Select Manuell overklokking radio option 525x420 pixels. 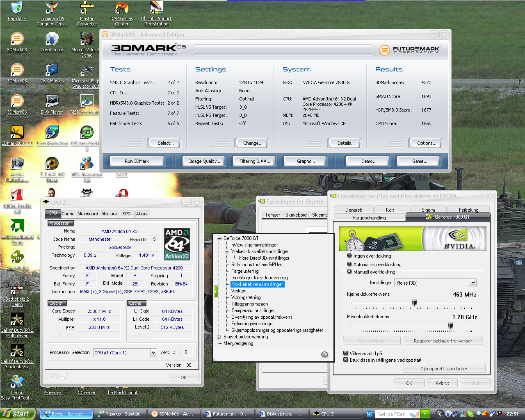coord(349,272)
